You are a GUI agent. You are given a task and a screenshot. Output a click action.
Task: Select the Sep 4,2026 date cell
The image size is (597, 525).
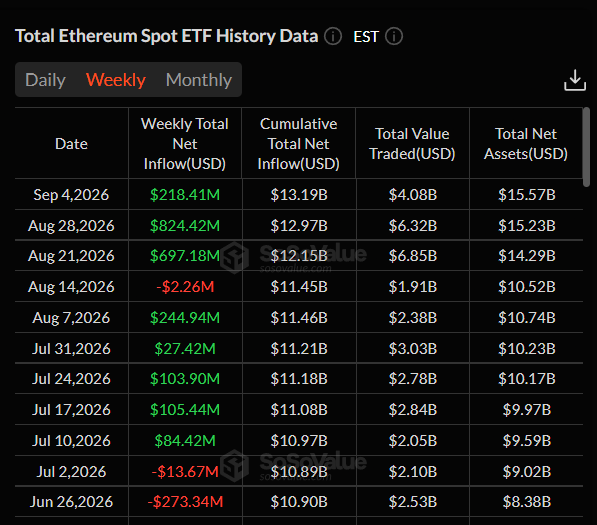click(x=71, y=195)
